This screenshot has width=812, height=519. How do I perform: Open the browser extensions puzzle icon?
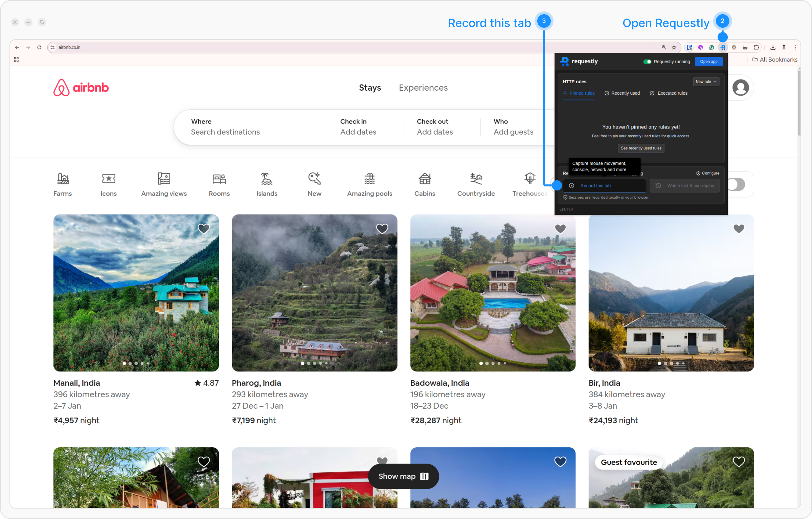pyautogui.click(x=756, y=47)
